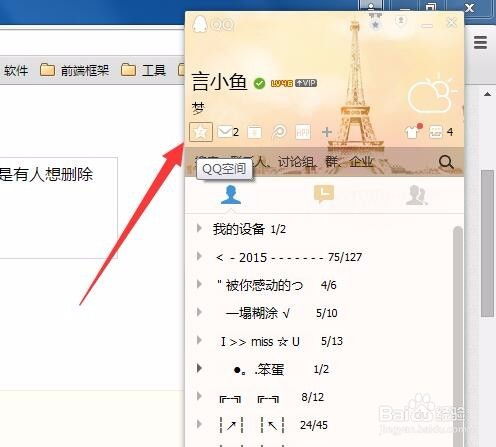
Task: Click the QQ penguin logo
Action: point(200,24)
